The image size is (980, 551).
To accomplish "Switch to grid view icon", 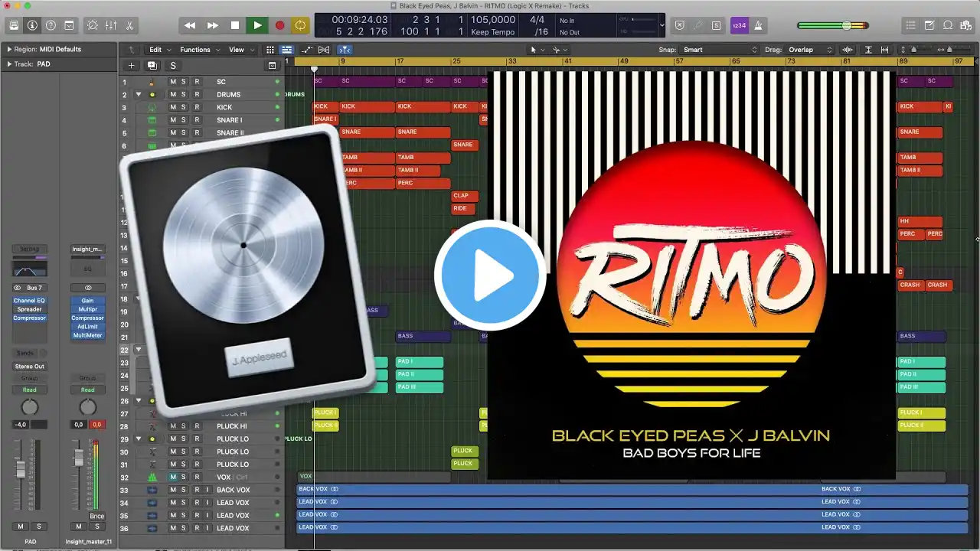I will click(270, 50).
